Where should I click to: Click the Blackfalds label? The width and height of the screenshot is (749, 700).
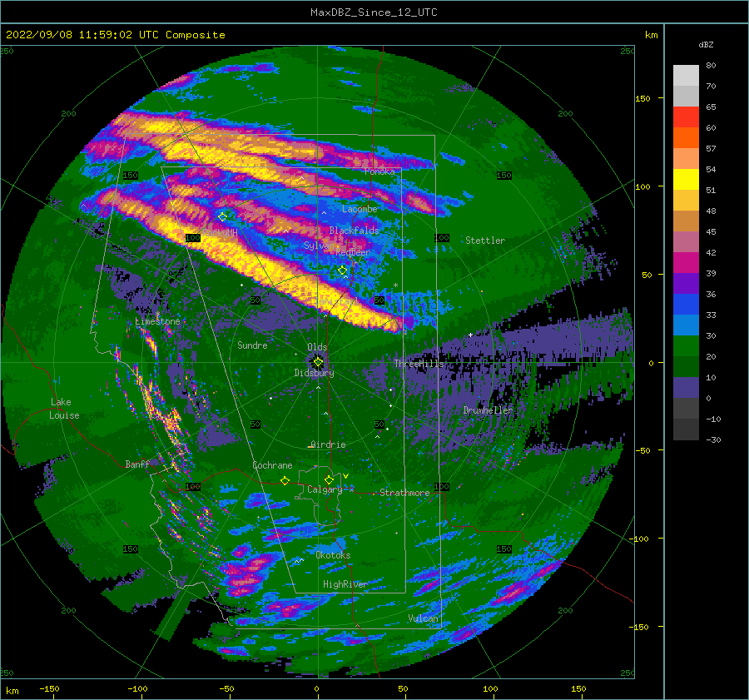pos(354,231)
